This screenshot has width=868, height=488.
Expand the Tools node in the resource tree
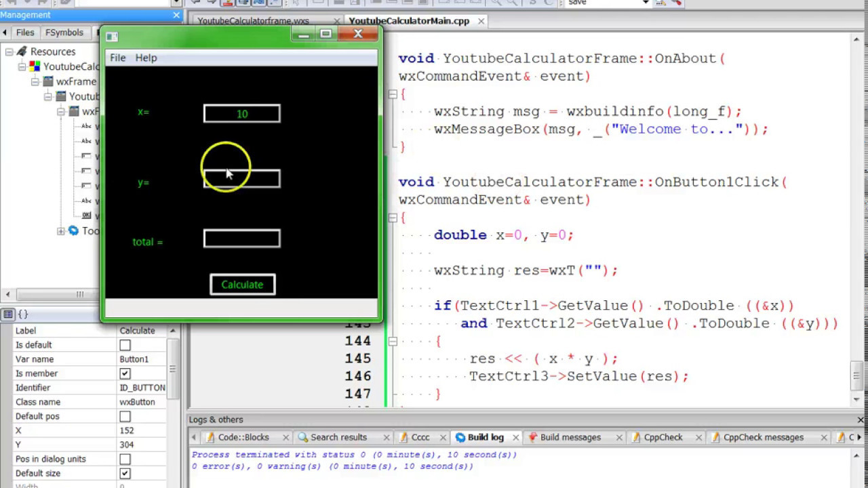pyautogui.click(x=61, y=231)
